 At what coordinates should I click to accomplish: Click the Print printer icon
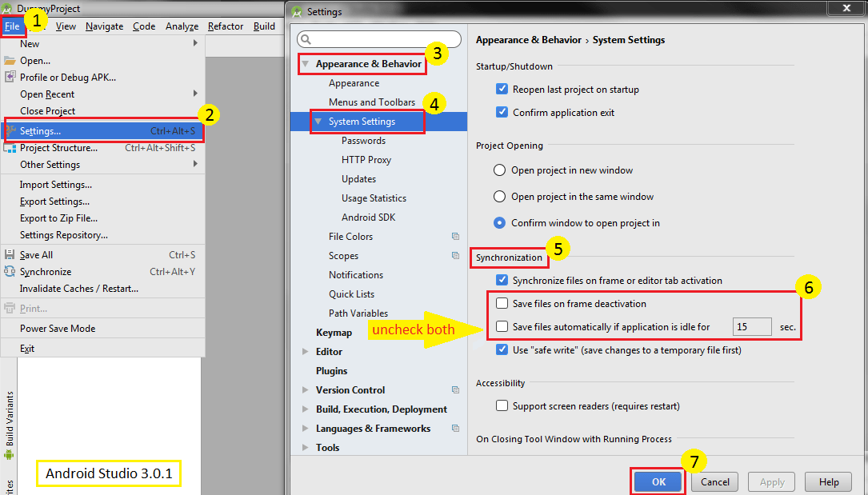tap(10, 309)
